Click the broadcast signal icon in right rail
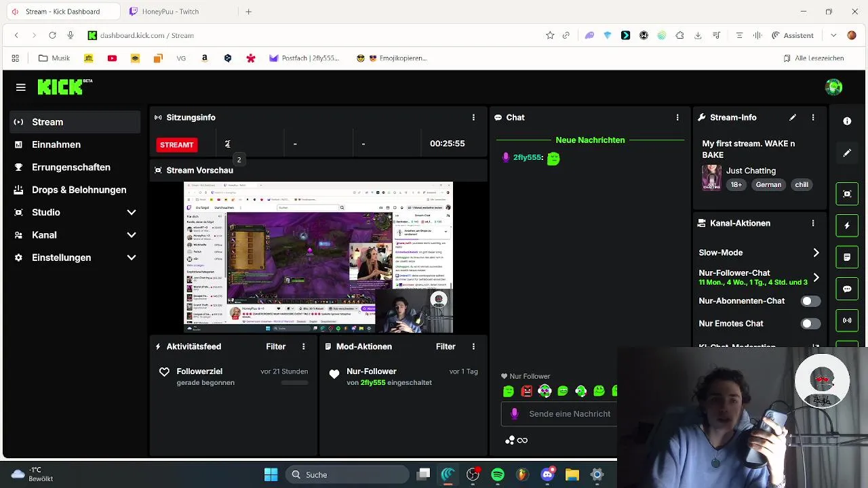This screenshot has width=868, height=488. [847, 320]
